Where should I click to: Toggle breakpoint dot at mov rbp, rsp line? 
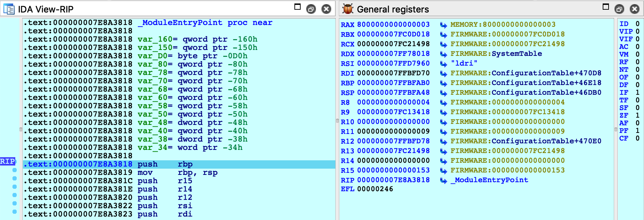tap(15, 170)
